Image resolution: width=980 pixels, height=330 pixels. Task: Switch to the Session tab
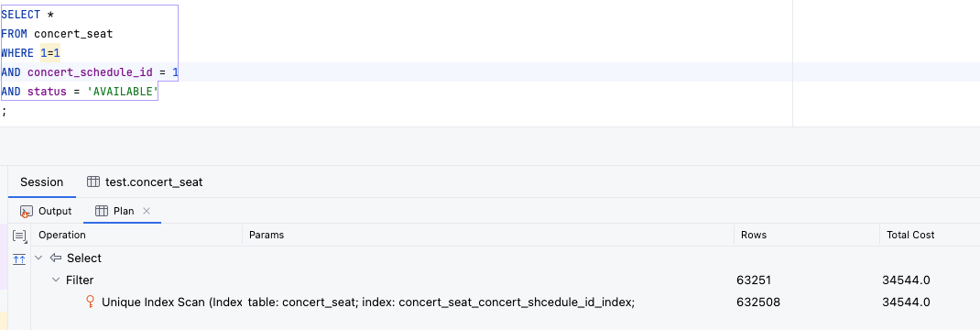click(42, 181)
